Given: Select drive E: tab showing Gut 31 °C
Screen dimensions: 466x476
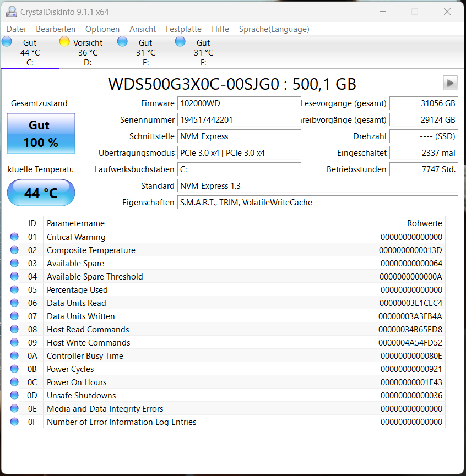Looking at the screenshot, I should [x=145, y=52].
